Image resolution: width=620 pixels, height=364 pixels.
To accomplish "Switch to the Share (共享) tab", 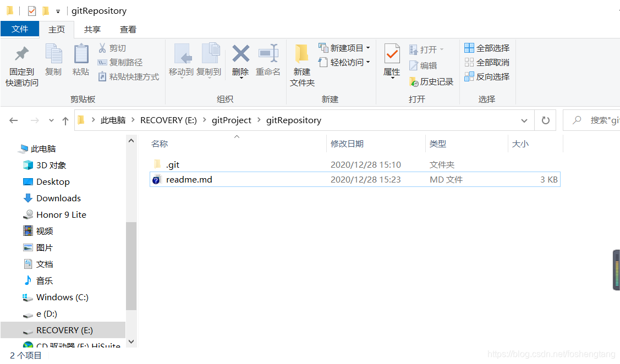I will click(x=92, y=30).
